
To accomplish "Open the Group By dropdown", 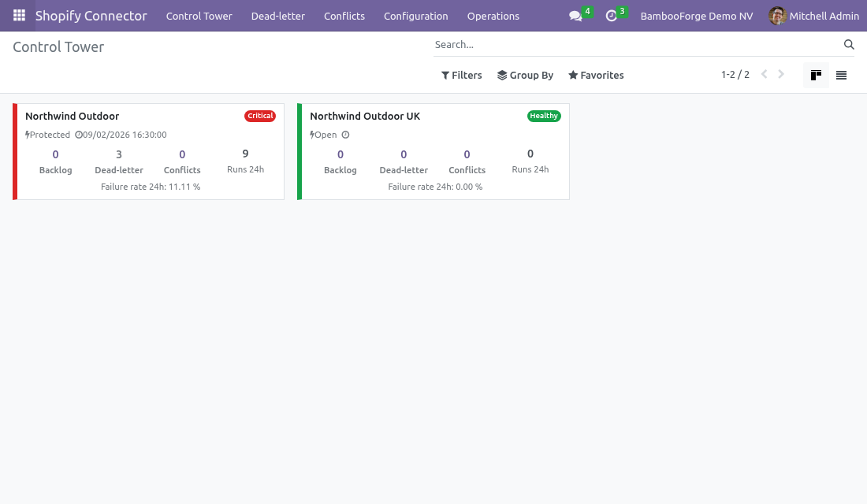I will tap(525, 75).
